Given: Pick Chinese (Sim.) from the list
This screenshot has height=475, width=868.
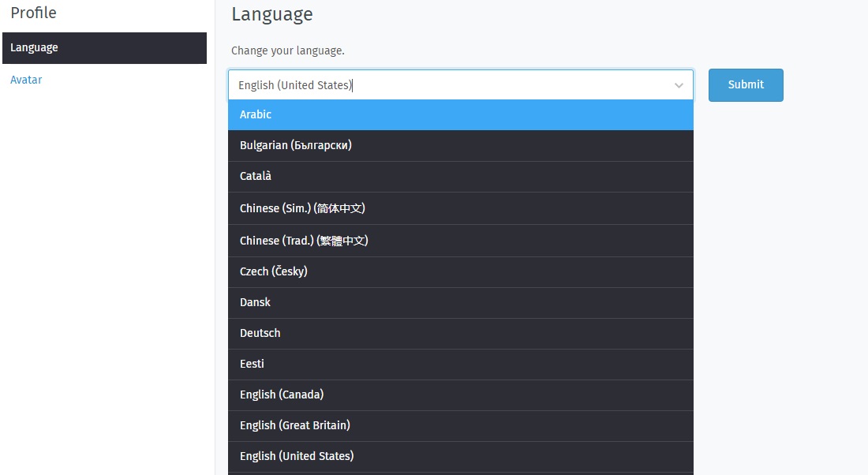Looking at the screenshot, I should 461,209.
